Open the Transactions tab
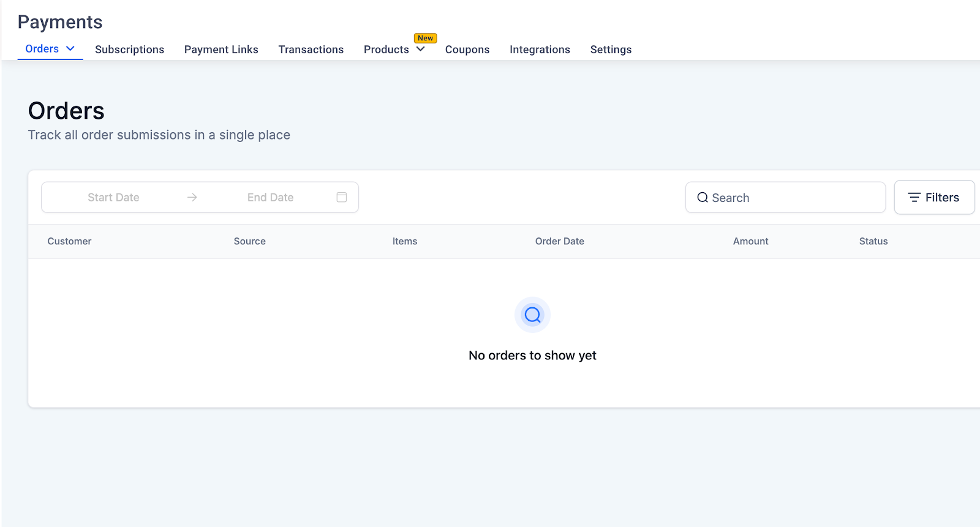This screenshot has height=527, width=980. tap(311, 50)
